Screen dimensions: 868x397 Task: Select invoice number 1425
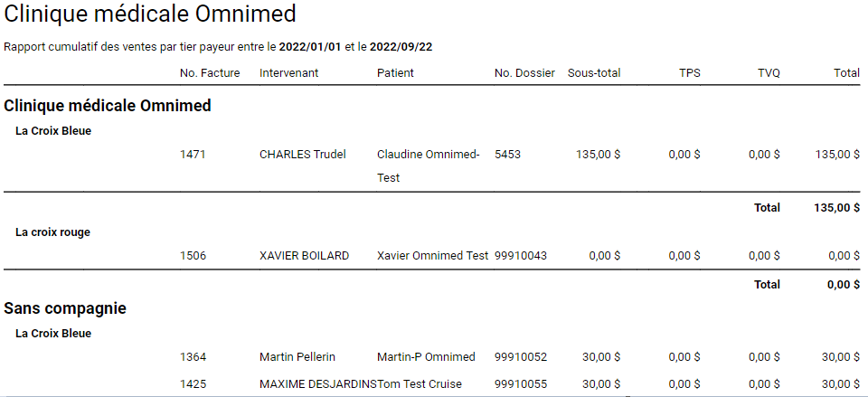click(x=193, y=384)
